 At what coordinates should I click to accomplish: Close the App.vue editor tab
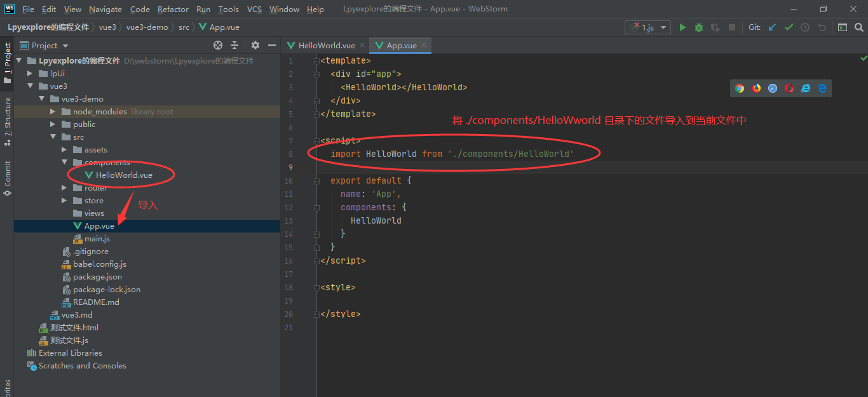point(424,45)
